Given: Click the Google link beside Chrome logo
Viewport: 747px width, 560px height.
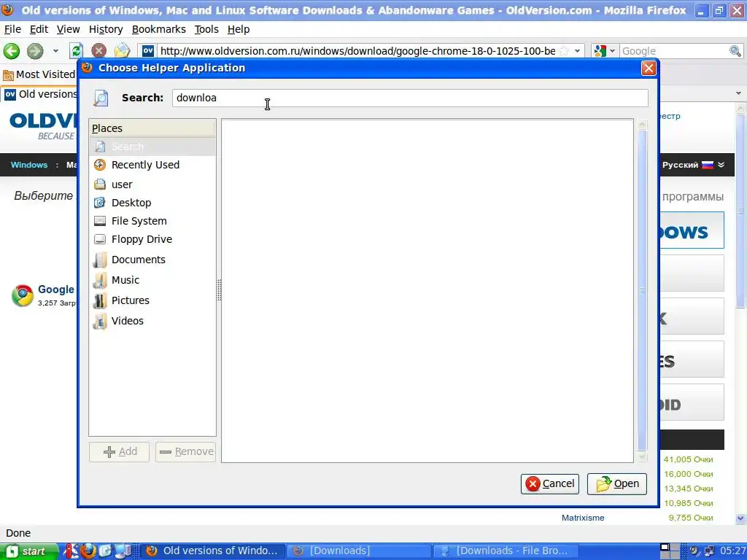Looking at the screenshot, I should (55, 289).
